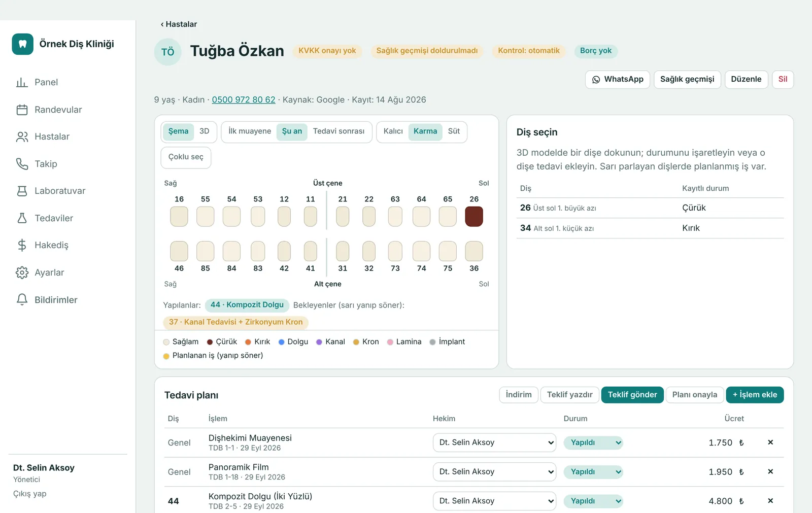Select the dark red tooth 26
Image resolution: width=812 pixels, height=513 pixels.
pyautogui.click(x=474, y=217)
